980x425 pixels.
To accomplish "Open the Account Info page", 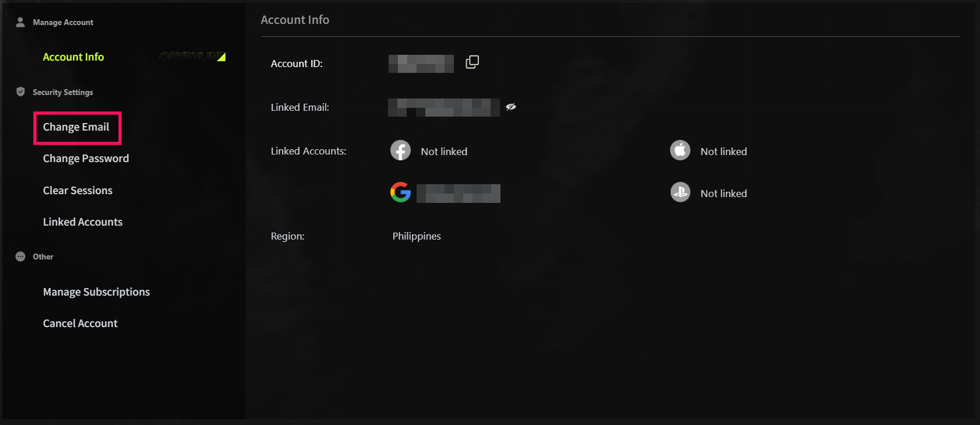I will pos(73,57).
